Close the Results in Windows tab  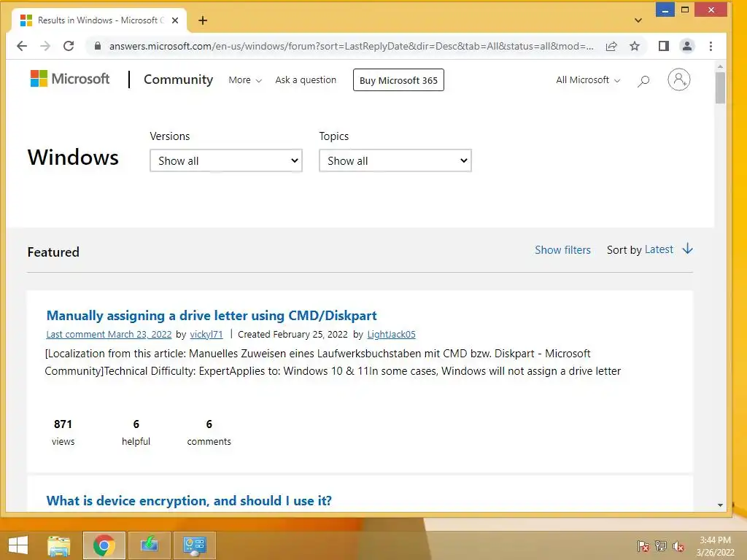coord(175,20)
